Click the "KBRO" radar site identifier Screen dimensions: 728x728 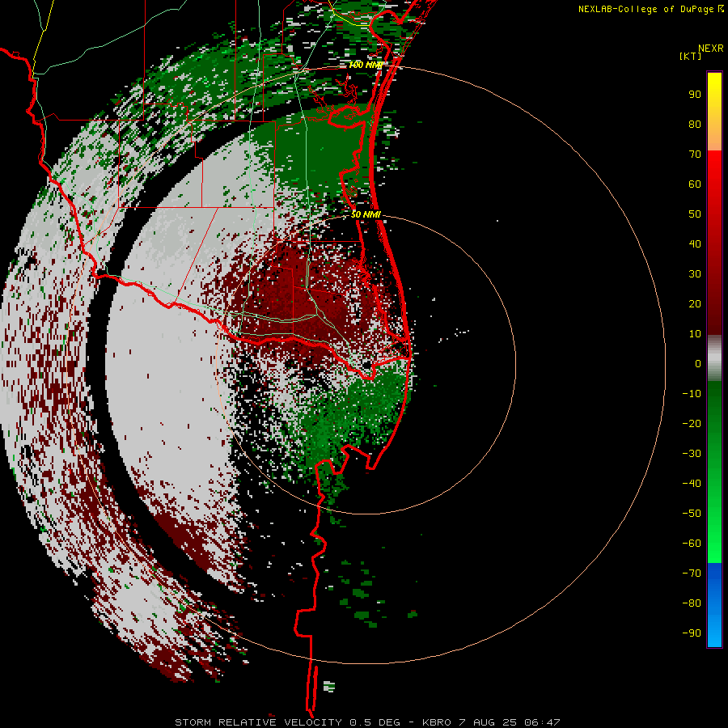tap(437, 722)
